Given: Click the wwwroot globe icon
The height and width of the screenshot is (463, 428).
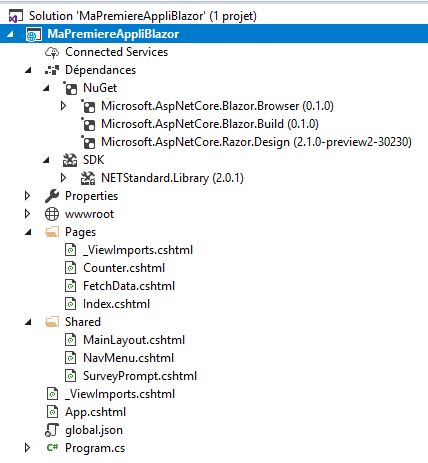Looking at the screenshot, I should pos(52,214).
